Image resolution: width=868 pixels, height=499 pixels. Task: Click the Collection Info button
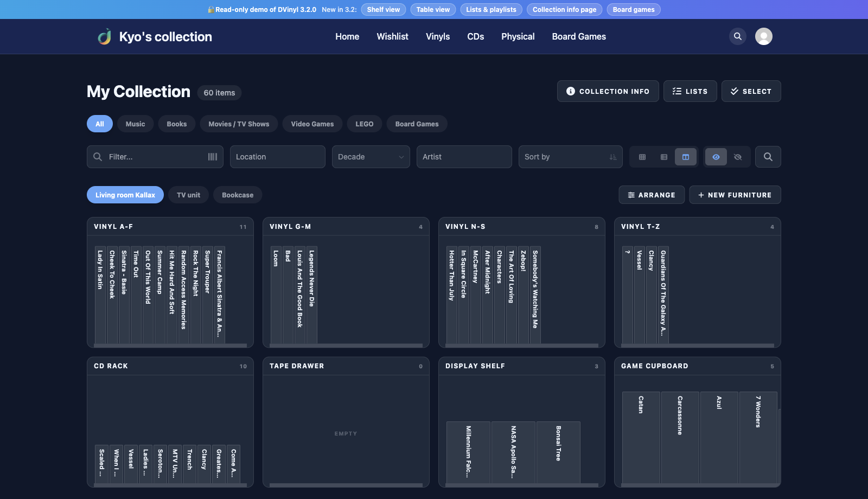point(608,91)
